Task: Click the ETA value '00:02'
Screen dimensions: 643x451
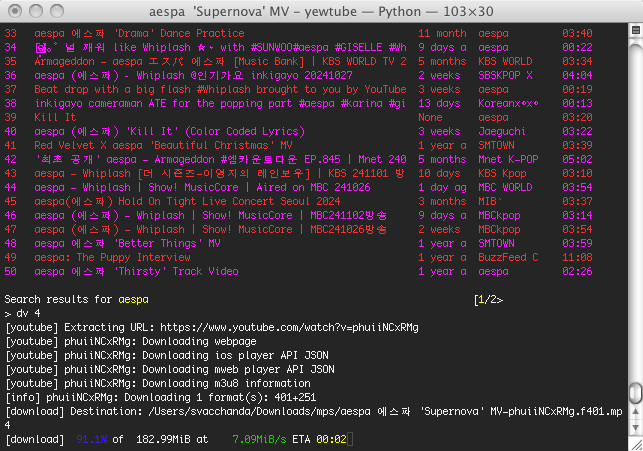Action: tap(331, 439)
